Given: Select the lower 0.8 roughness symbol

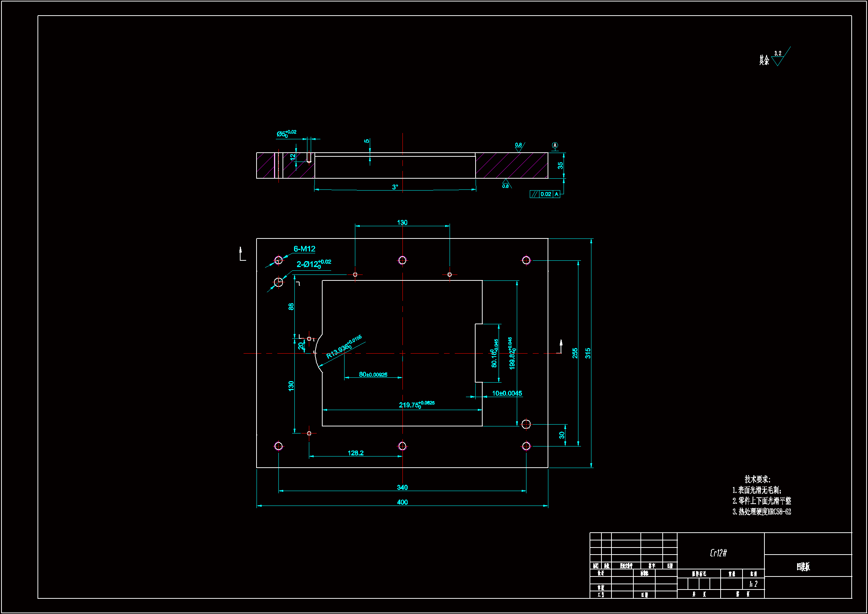Looking at the screenshot, I should click(506, 183).
